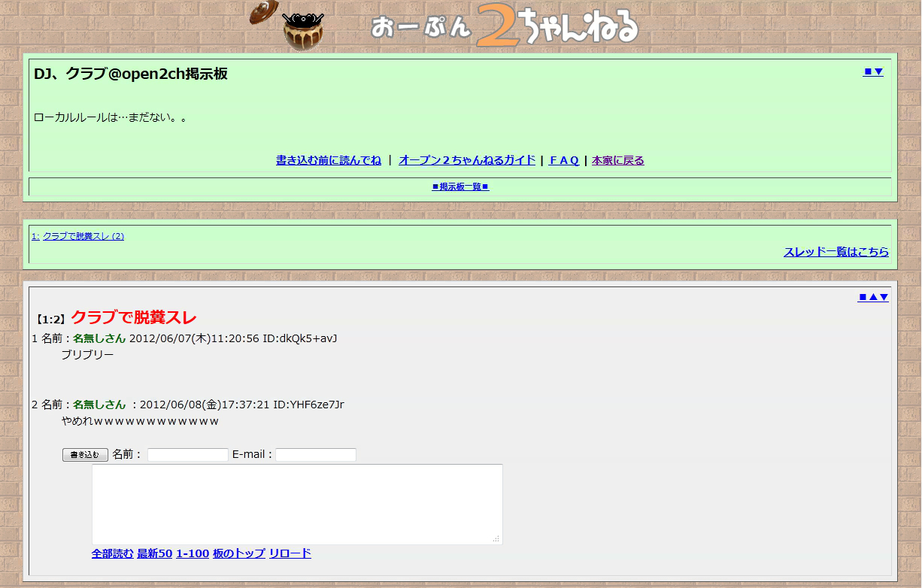Go to 板のトップ link
Viewport: 922px width, 588px height.
tap(239, 553)
